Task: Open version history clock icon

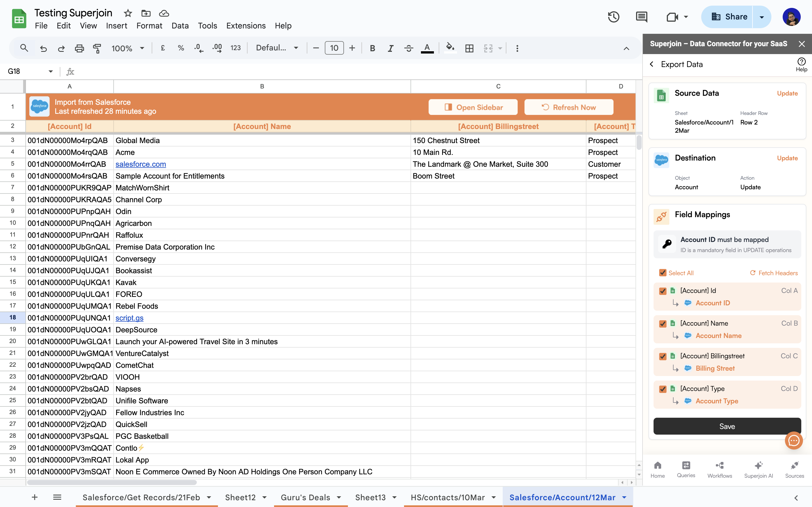Action: pyautogui.click(x=613, y=17)
